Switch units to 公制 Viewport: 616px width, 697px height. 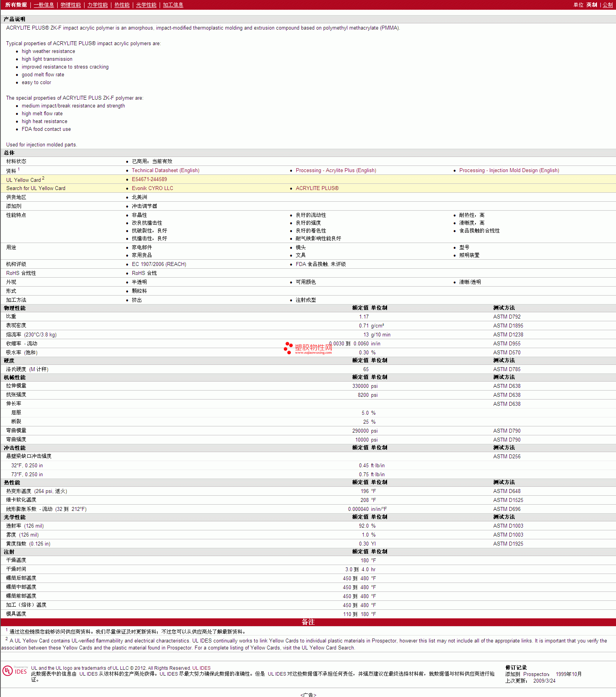click(x=608, y=5)
